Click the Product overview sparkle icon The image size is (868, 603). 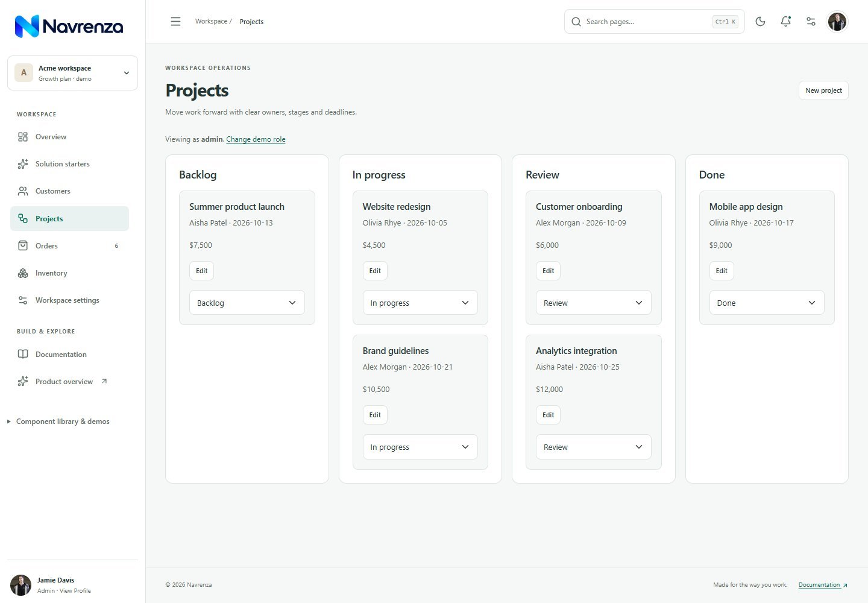(x=23, y=382)
